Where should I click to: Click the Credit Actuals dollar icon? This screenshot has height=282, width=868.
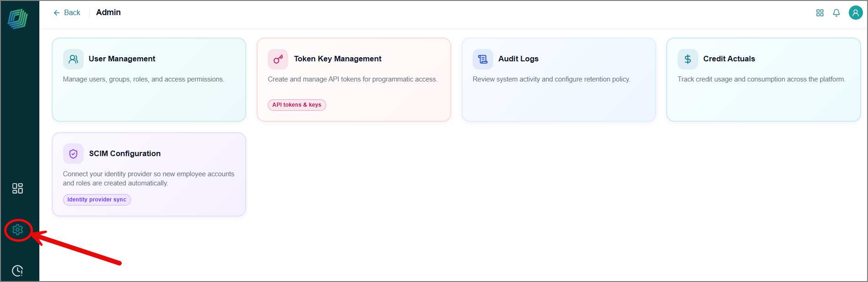click(x=688, y=59)
